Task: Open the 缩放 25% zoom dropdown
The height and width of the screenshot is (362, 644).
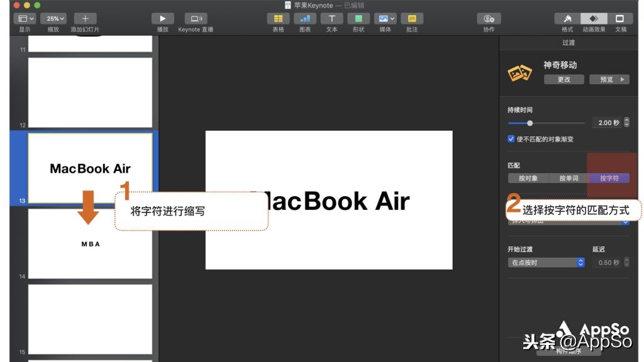Action: [53, 18]
